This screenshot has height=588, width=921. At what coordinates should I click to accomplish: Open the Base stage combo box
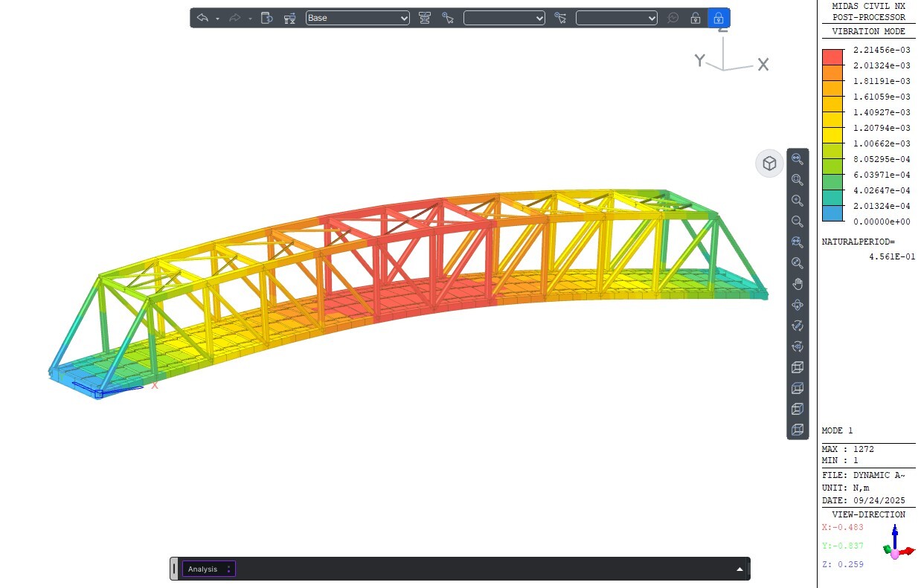358,18
